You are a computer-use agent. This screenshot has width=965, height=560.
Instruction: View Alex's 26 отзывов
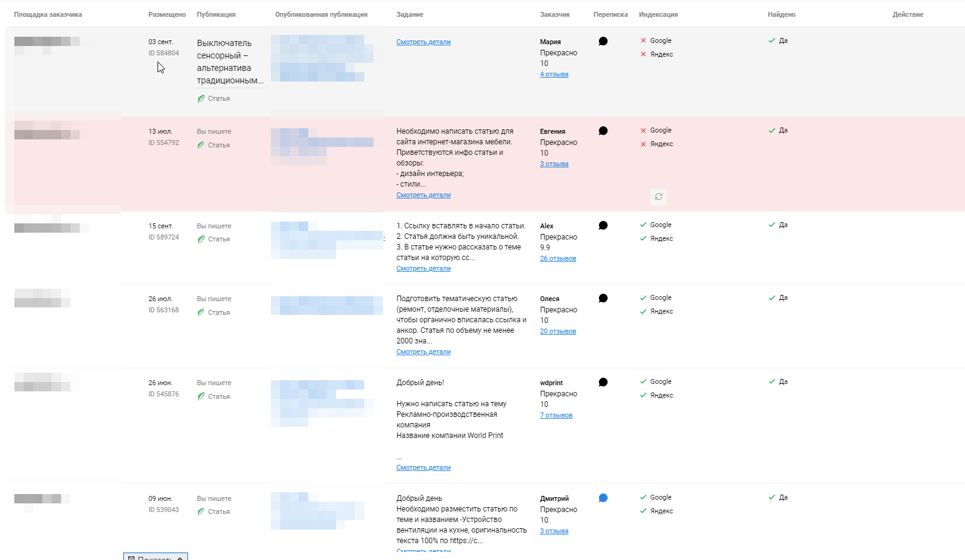pos(558,259)
